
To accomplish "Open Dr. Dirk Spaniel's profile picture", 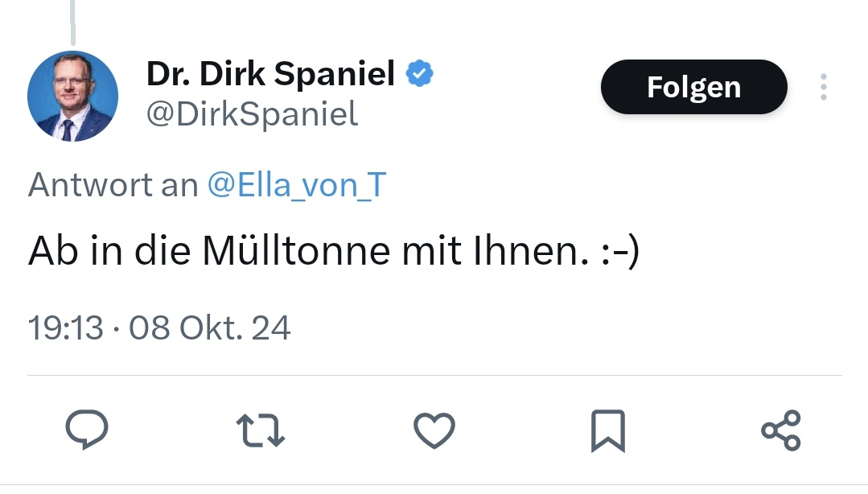I will click(x=72, y=97).
